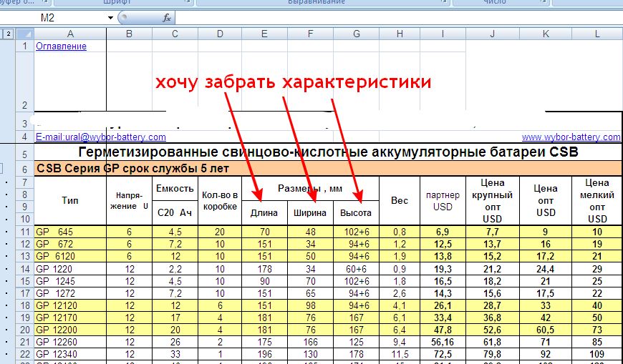Click the outline level 2 button
This screenshot has height=364, width=623.
[8, 34]
